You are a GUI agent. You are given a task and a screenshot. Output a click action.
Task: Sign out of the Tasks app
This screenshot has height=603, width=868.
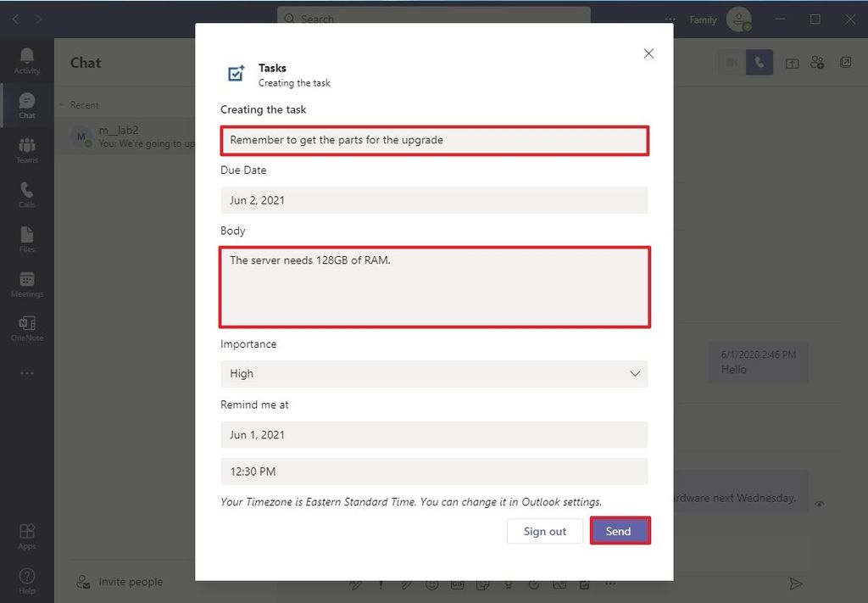pyautogui.click(x=545, y=531)
